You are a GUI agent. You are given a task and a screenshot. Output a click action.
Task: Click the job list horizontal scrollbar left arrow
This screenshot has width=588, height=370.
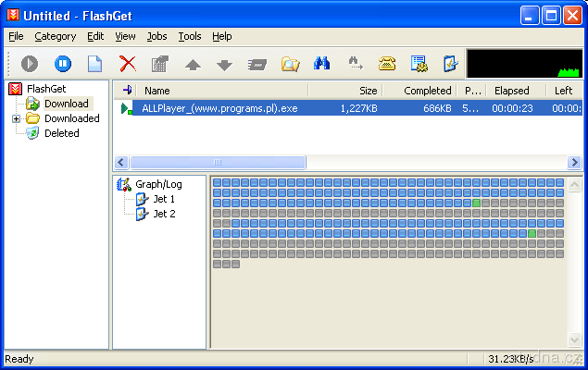[x=120, y=162]
